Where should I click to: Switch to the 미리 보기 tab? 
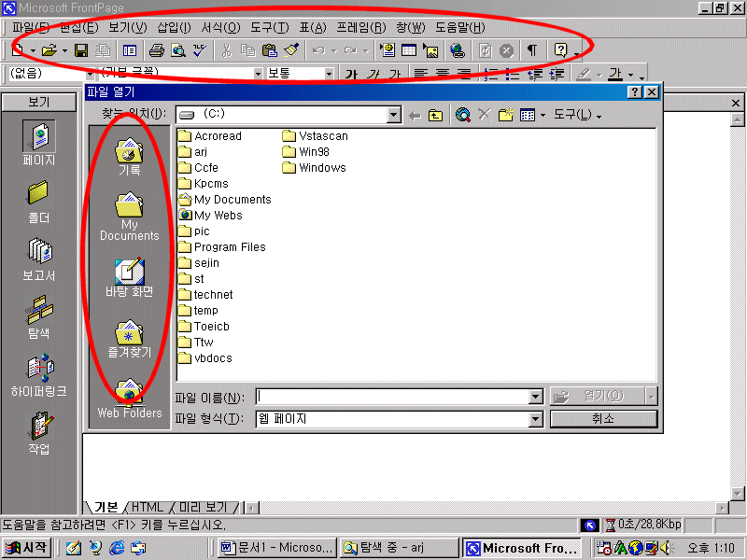pyautogui.click(x=204, y=508)
